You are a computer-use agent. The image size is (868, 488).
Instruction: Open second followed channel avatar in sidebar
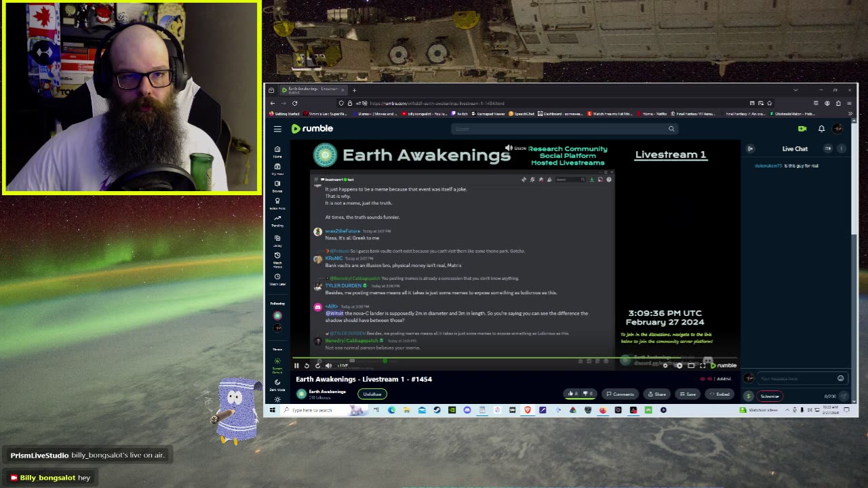click(277, 328)
